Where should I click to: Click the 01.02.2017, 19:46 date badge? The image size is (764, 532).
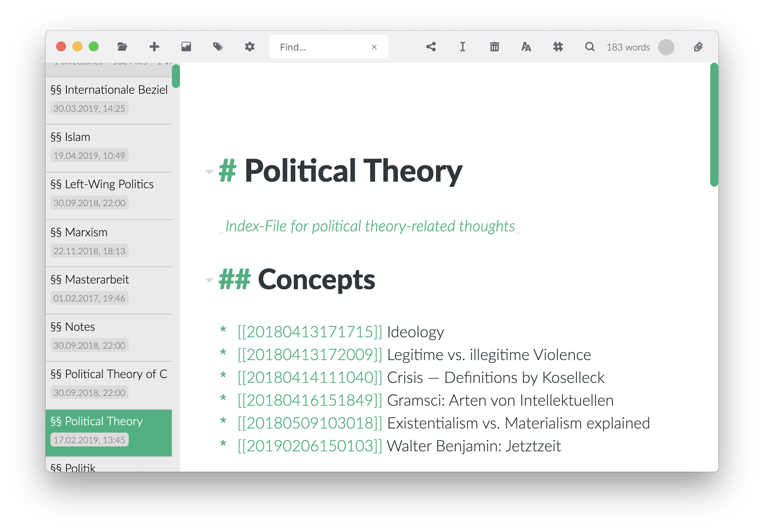point(90,298)
